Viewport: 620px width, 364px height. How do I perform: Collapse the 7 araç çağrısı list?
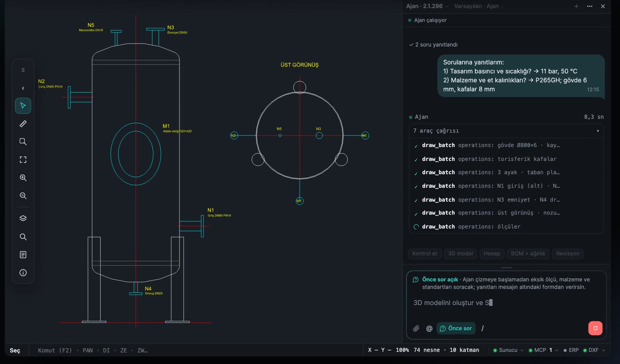pyautogui.click(x=506, y=131)
